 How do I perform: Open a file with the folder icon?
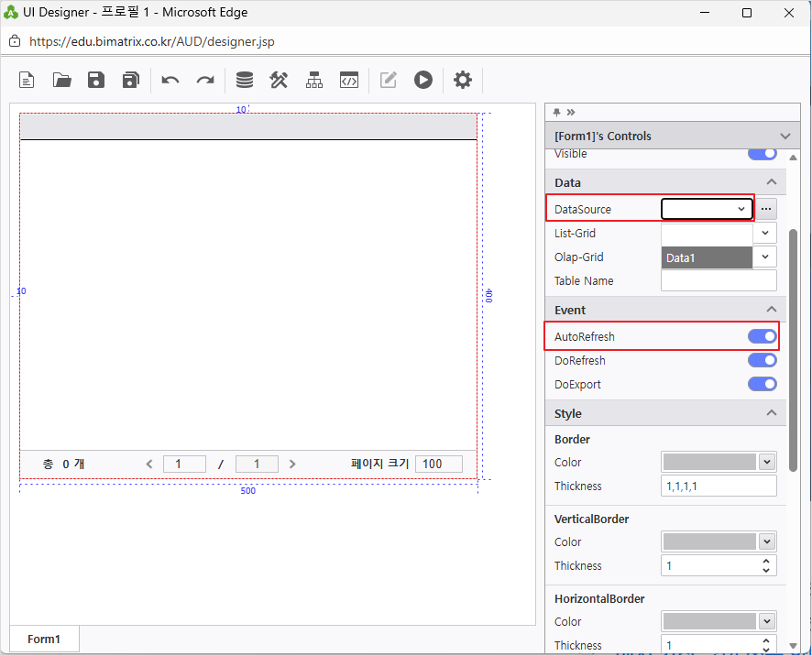61,81
